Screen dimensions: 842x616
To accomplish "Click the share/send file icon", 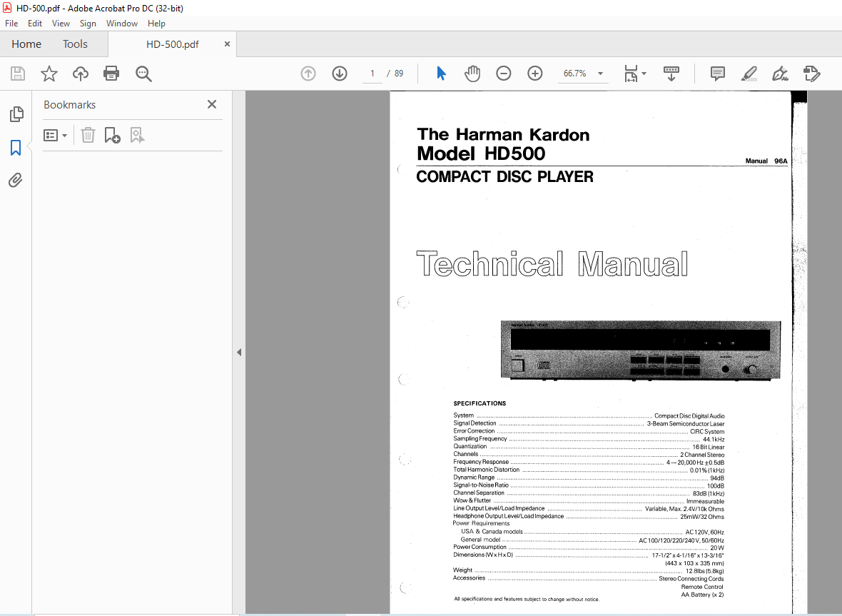I will [811, 74].
